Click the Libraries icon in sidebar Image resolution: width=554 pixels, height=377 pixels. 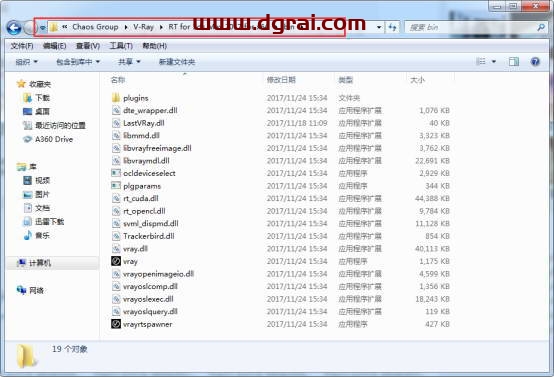click(x=21, y=166)
